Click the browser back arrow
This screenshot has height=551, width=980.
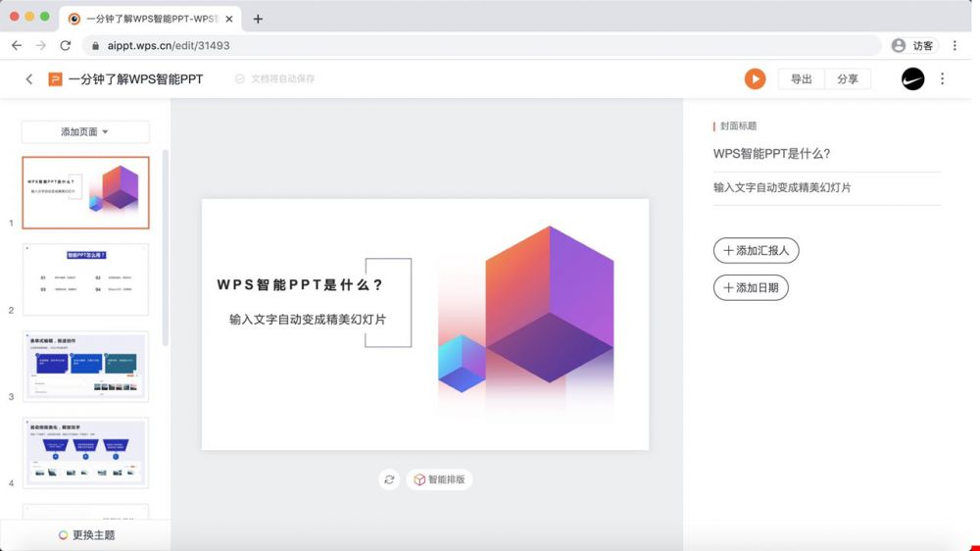point(17,46)
